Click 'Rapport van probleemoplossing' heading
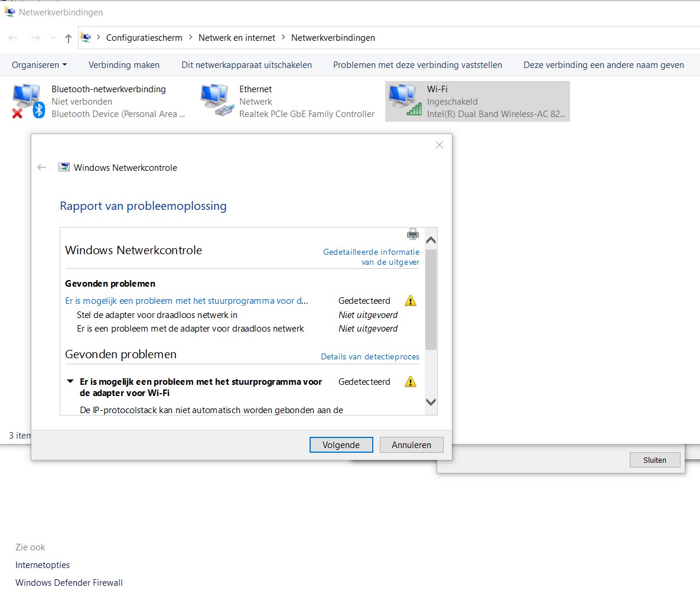 [144, 206]
